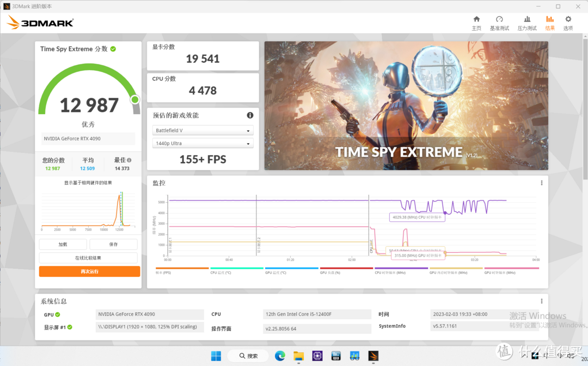Click the 3DMark logo

coord(40,22)
